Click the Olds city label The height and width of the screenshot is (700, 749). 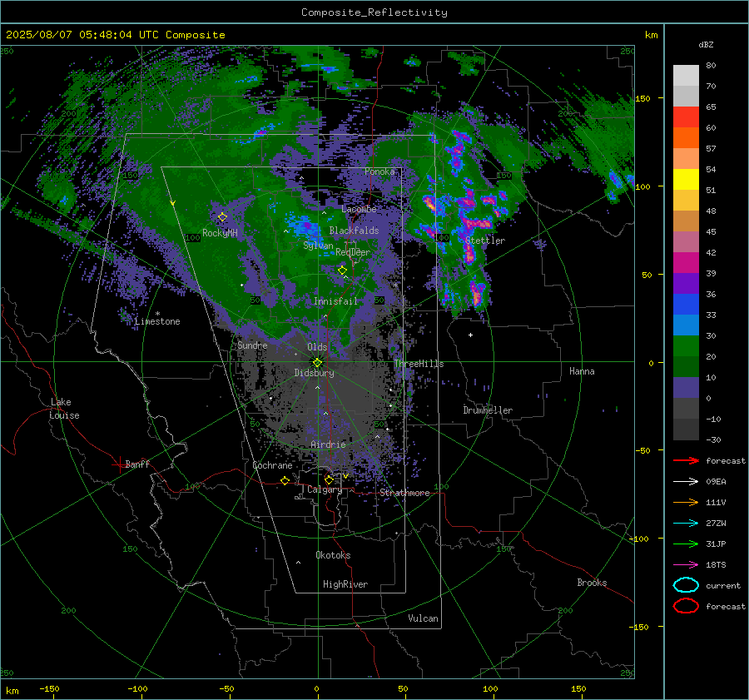[317, 347]
